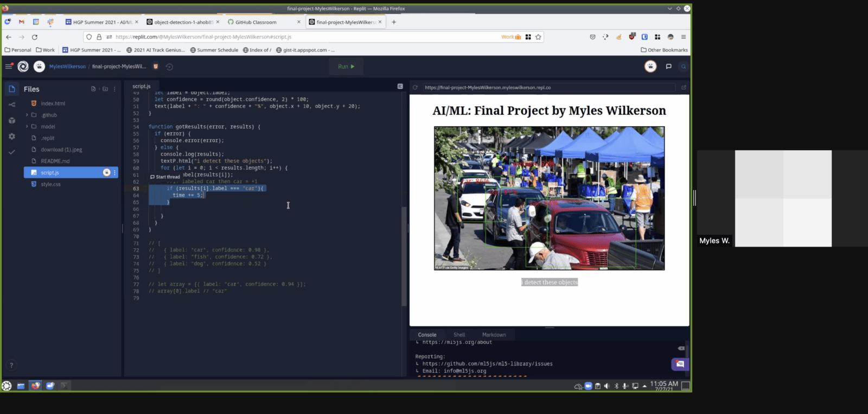Open the Packages cube icon in sidebar

(12, 120)
